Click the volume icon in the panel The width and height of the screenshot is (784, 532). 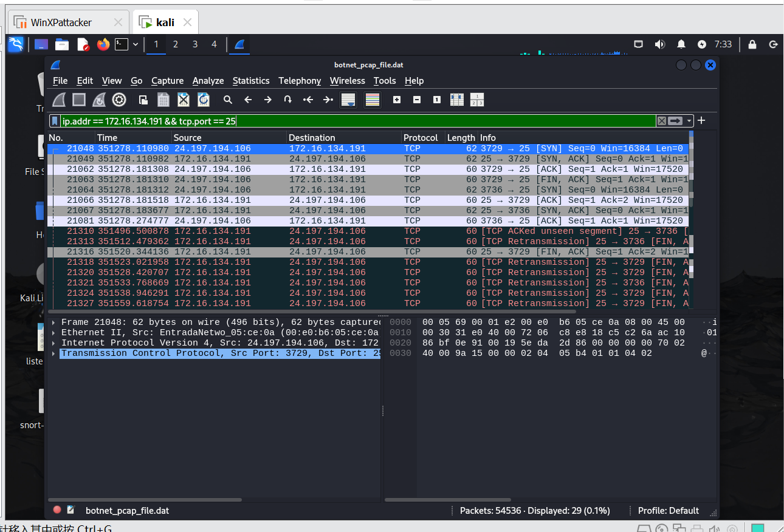[660, 44]
